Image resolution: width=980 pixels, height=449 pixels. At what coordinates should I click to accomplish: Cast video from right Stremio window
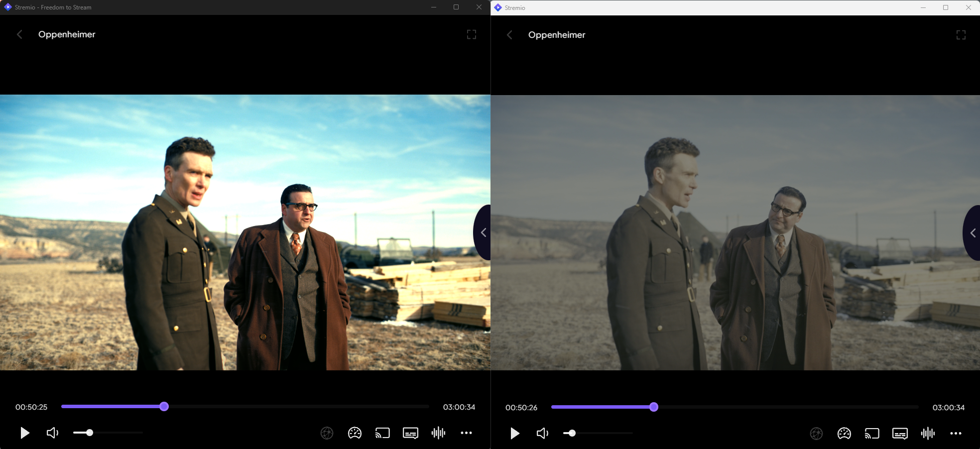872,434
